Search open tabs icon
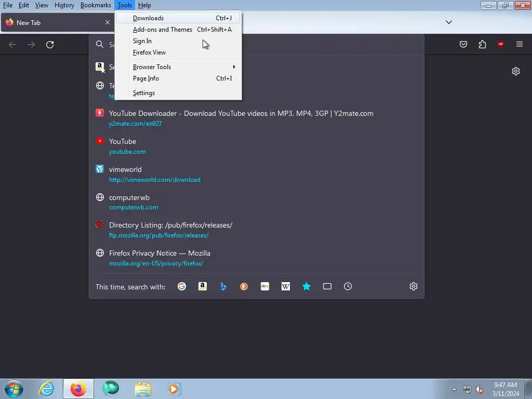The image size is (532, 399). click(327, 286)
